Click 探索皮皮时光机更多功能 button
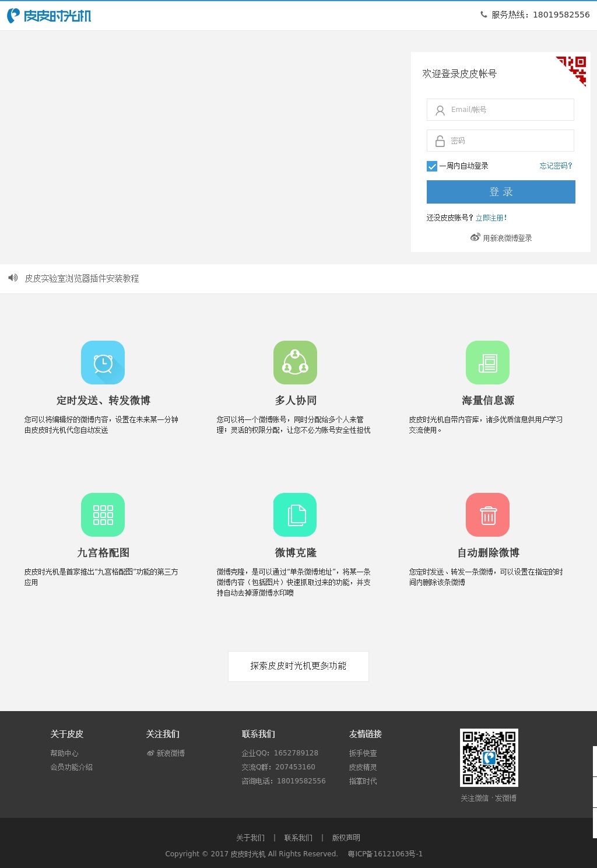 298,666
